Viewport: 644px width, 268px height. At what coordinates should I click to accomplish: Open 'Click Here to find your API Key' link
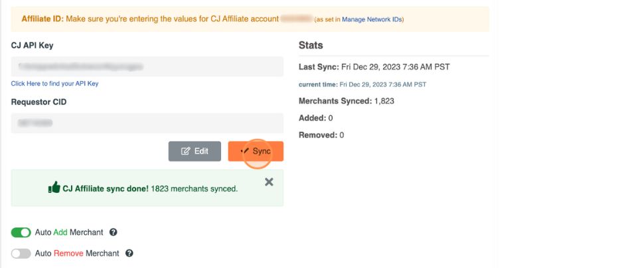(54, 84)
